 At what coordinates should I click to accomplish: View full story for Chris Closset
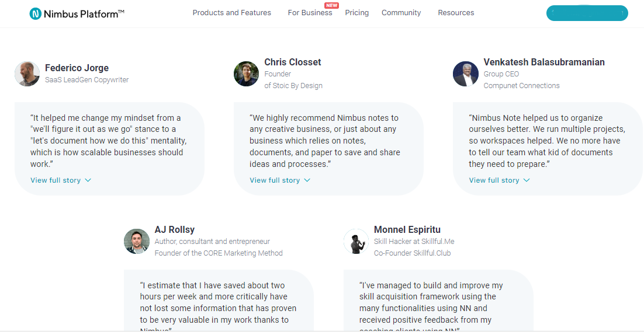pyautogui.click(x=275, y=180)
